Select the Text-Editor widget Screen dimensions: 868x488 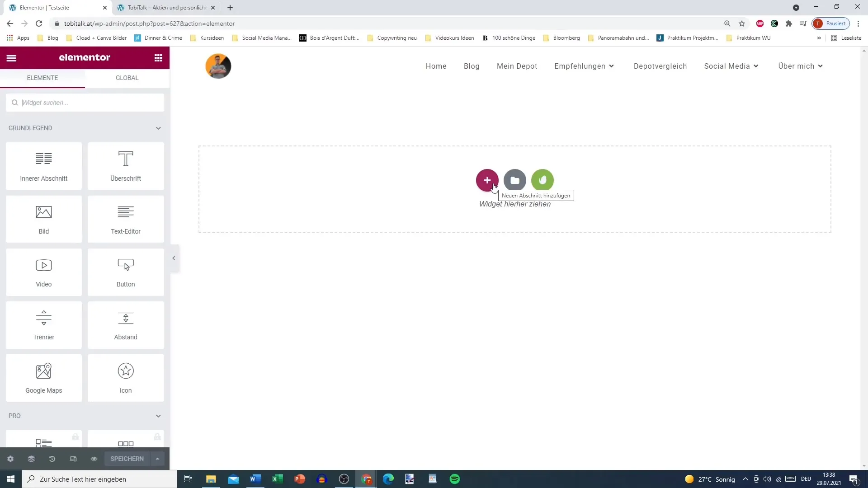(x=126, y=219)
